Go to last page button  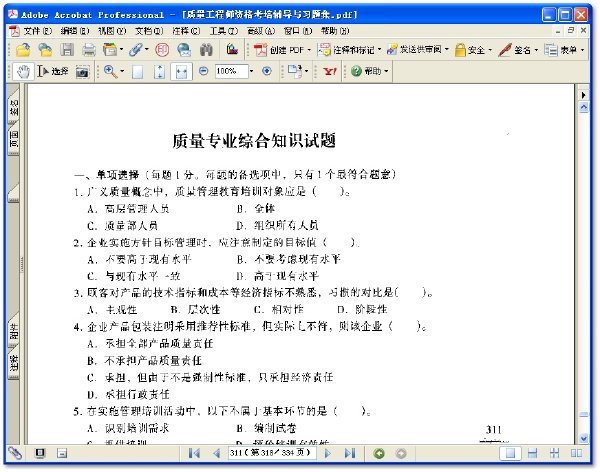coord(350,453)
